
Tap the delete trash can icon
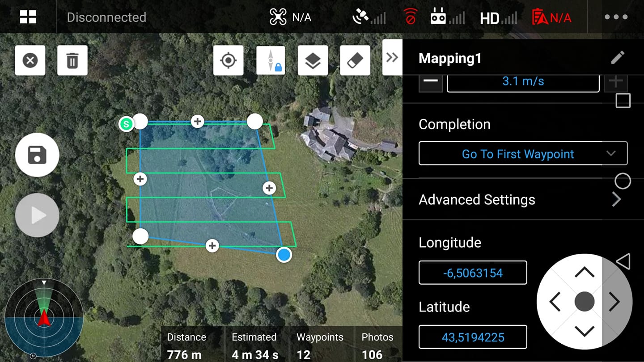(x=72, y=60)
